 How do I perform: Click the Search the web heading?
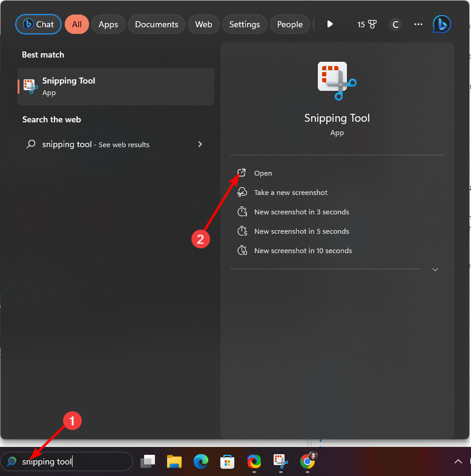click(x=51, y=119)
